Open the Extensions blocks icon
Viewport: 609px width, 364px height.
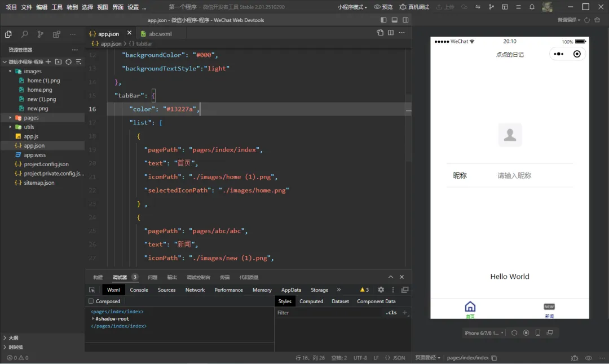[56, 34]
